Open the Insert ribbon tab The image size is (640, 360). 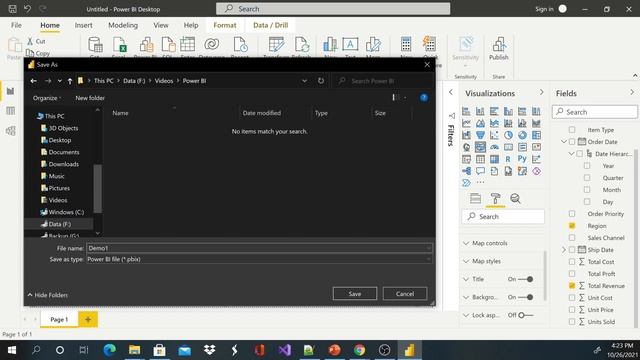[83, 25]
